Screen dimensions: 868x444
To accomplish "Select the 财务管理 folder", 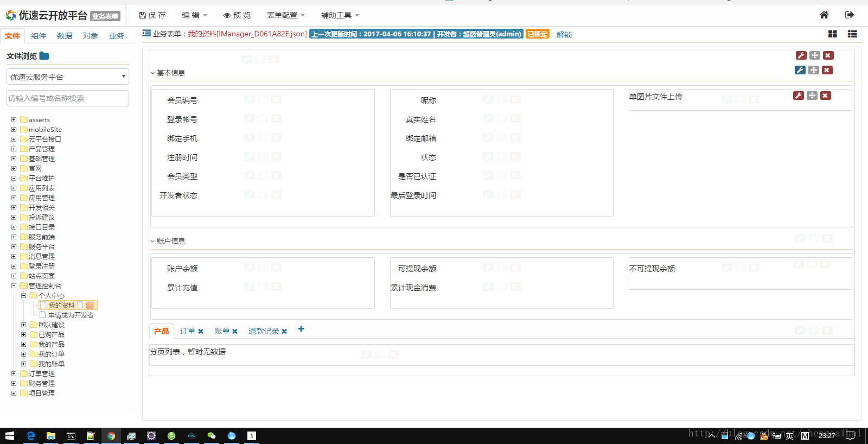I will pos(42,383).
